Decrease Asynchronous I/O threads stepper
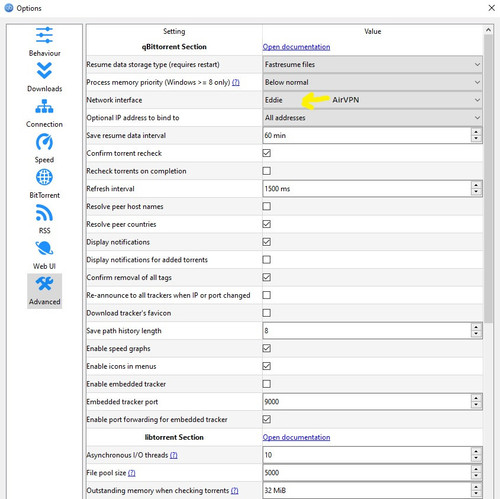This screenshot has width=500, height=499. pos(476,458)
